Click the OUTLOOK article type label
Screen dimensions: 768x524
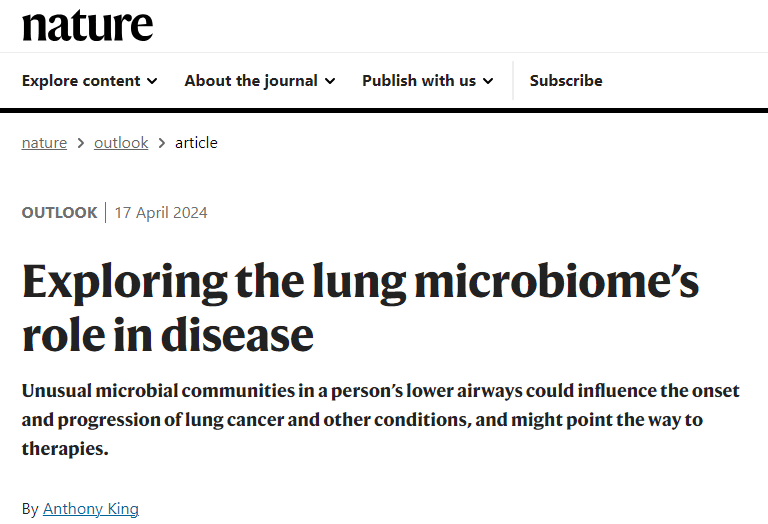click(x=60, y=213)
